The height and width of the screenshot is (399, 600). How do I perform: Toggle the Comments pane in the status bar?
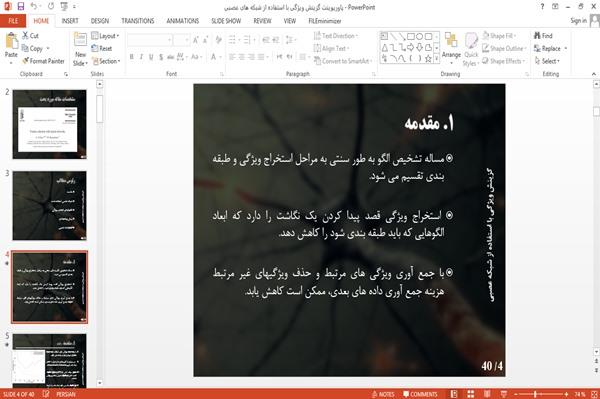[420, 394]
